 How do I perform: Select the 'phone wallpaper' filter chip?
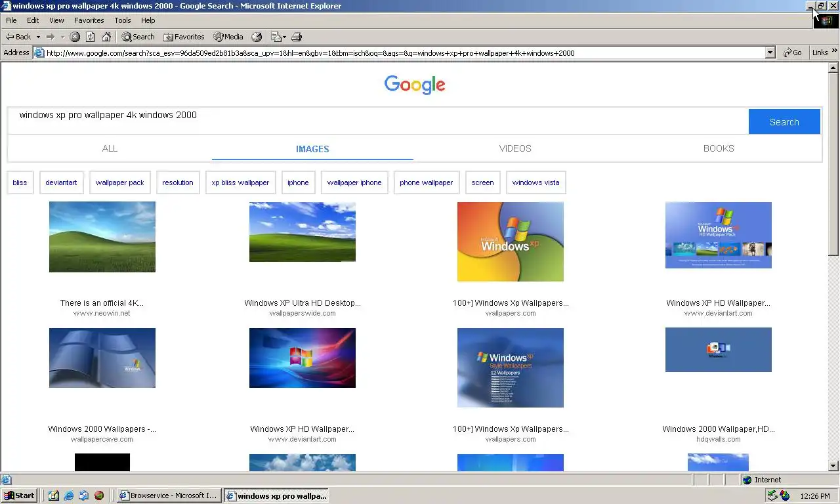click(x=426, y=182)
